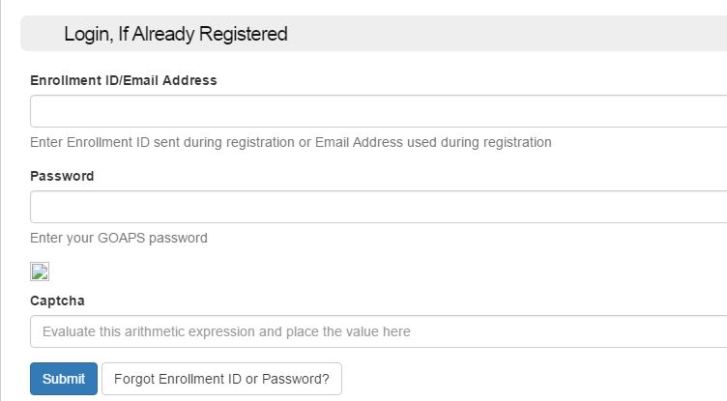The image size is (727, 401).
Task: Click the Login, If Already Registered header
Action: point(176,35)
